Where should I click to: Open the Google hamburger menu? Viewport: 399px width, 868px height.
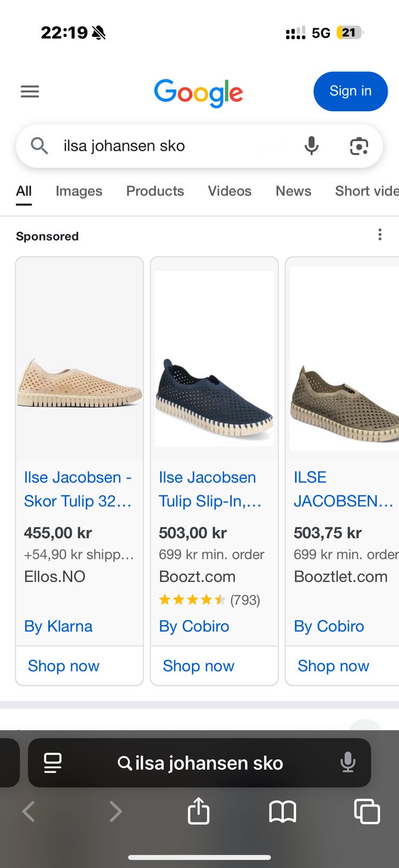pos(30,92)
